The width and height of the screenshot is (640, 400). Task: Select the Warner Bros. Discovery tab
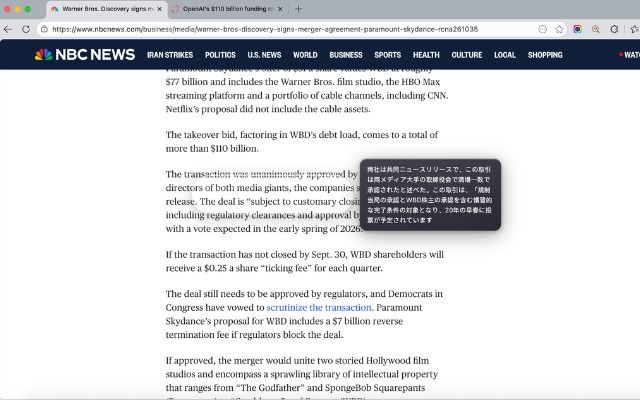tap(106, 9)
